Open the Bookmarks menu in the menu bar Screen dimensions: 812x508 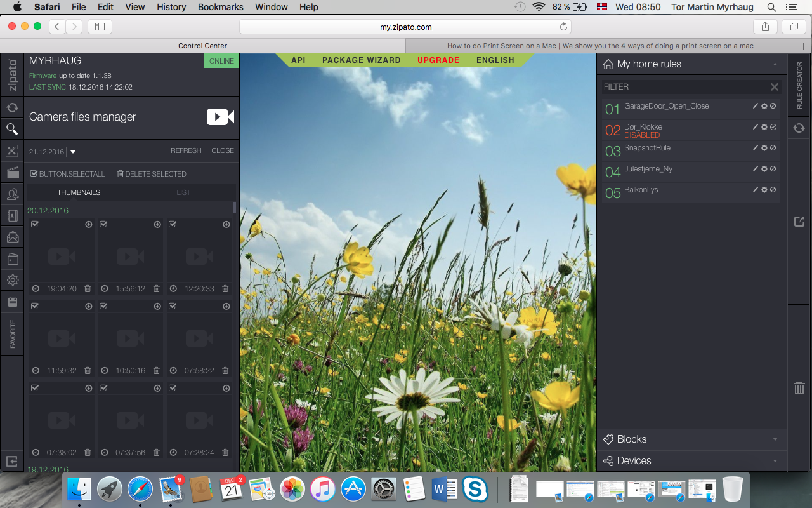(220, 7)
